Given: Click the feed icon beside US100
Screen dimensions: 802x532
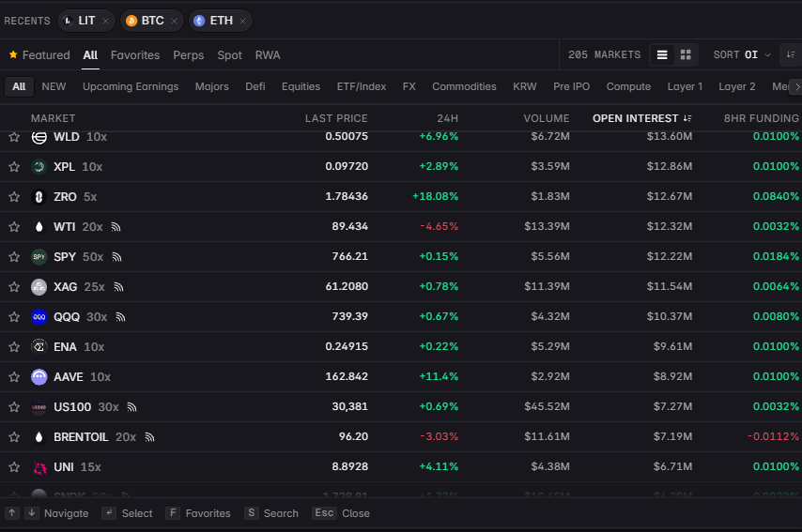Looking at the screenshot, I should [132, 407].
